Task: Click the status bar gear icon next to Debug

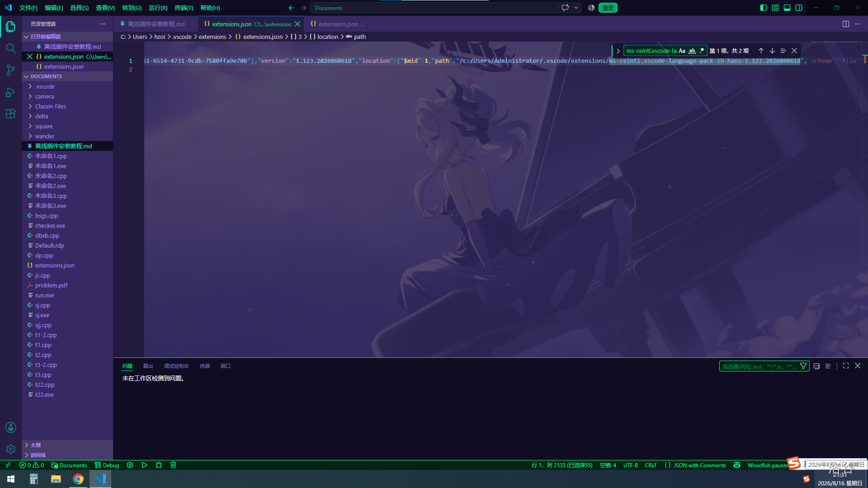Action: click(130, 465)
